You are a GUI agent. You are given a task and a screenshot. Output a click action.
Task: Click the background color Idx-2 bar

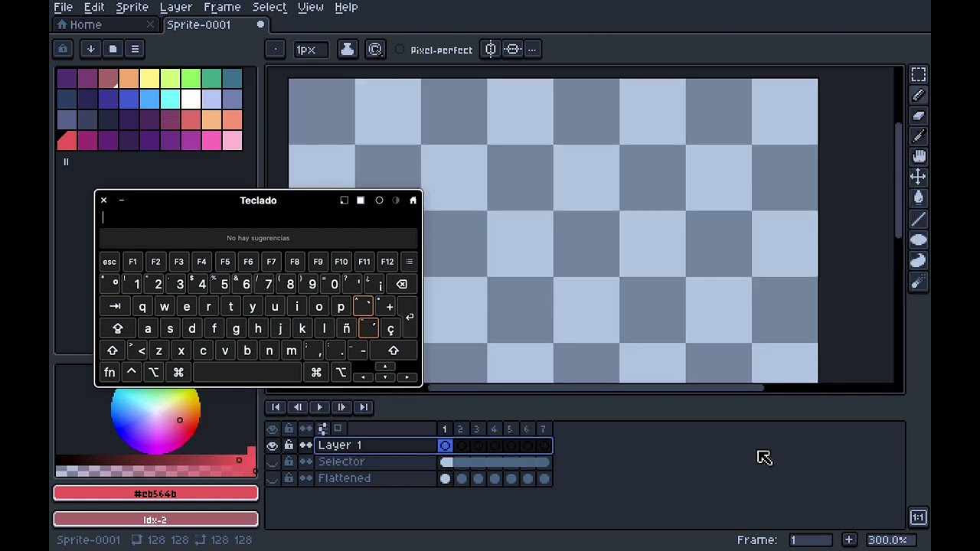tap(155, 520)
